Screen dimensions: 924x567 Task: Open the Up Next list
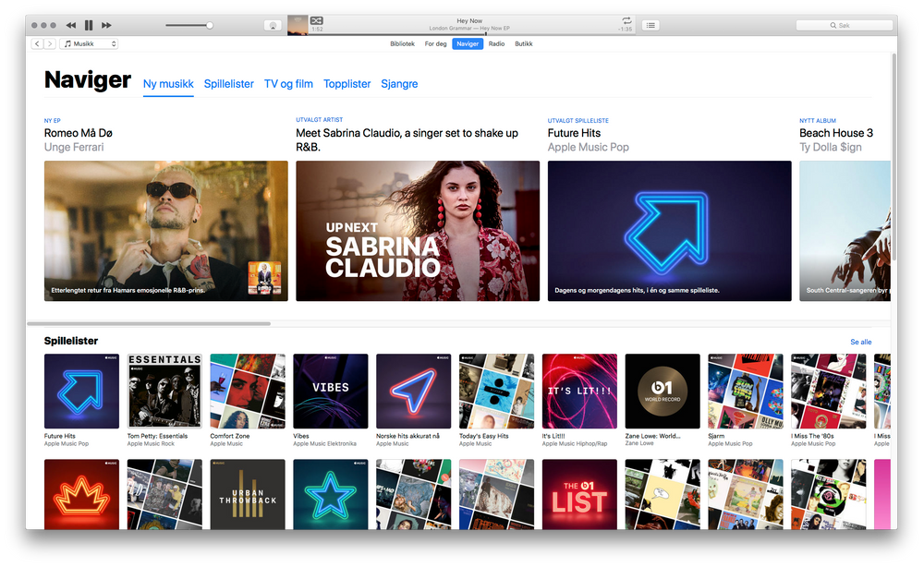(x=650, y=25)
